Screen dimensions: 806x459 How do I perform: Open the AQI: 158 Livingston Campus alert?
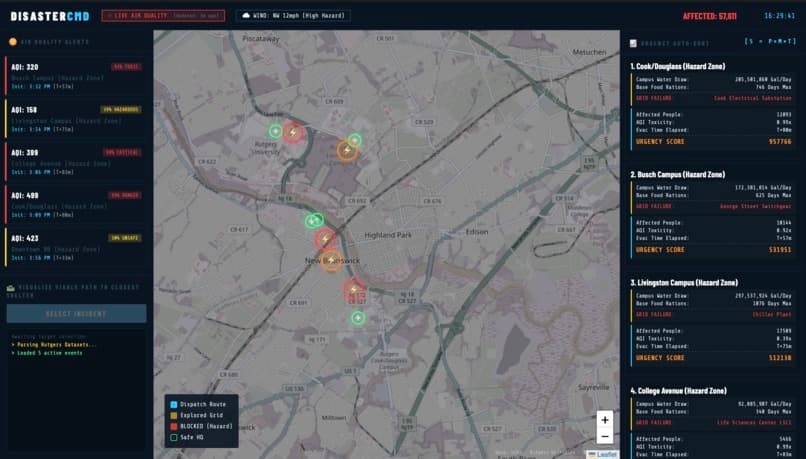coord(76,119)
